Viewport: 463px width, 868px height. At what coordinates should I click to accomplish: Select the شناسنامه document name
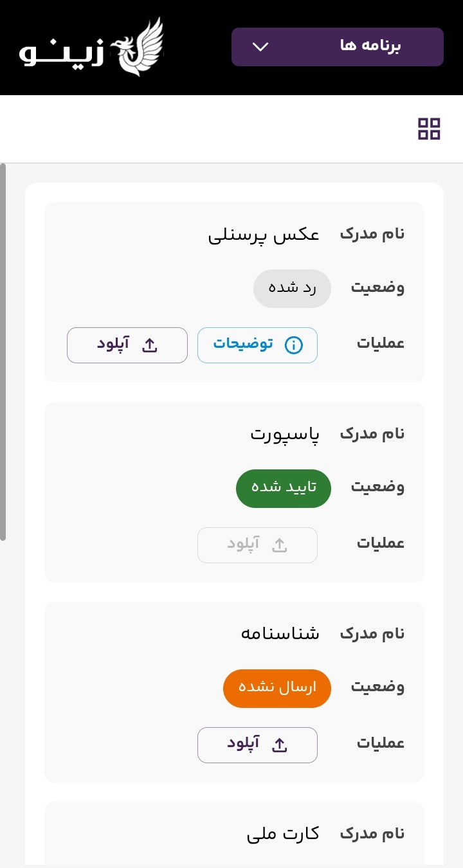(x=280, y=634)
